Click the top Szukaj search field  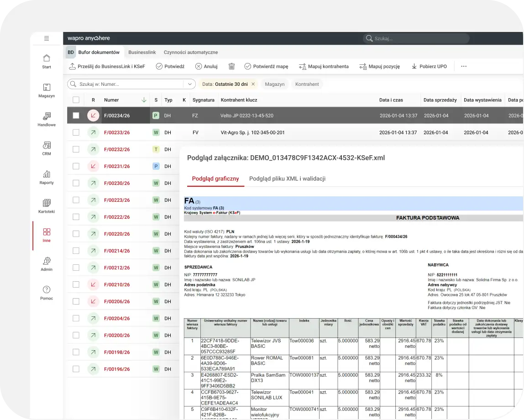[x=415, y=38]
